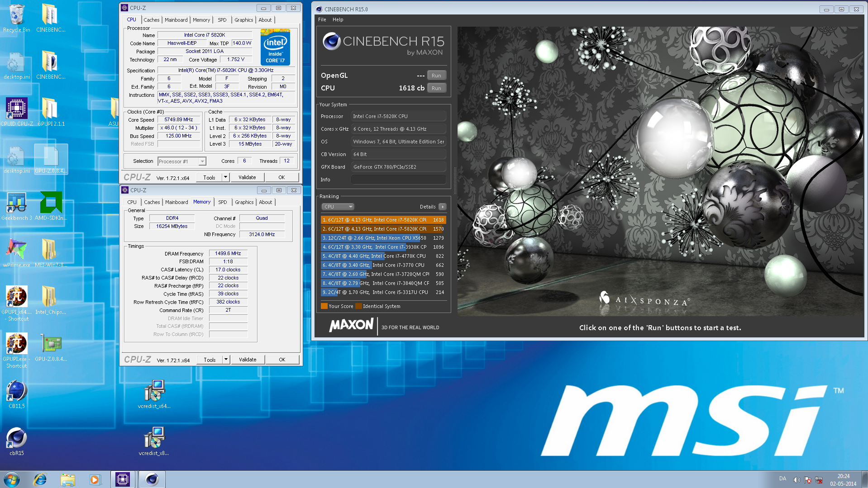Open the MEI-Win7-8 folder icon
The image size is (868, 488).
51,253
